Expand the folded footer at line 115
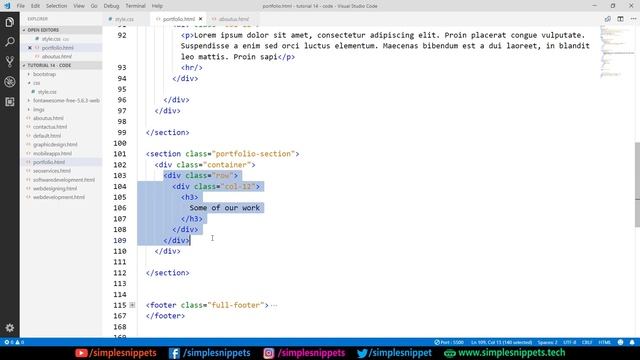 (132, 305)
